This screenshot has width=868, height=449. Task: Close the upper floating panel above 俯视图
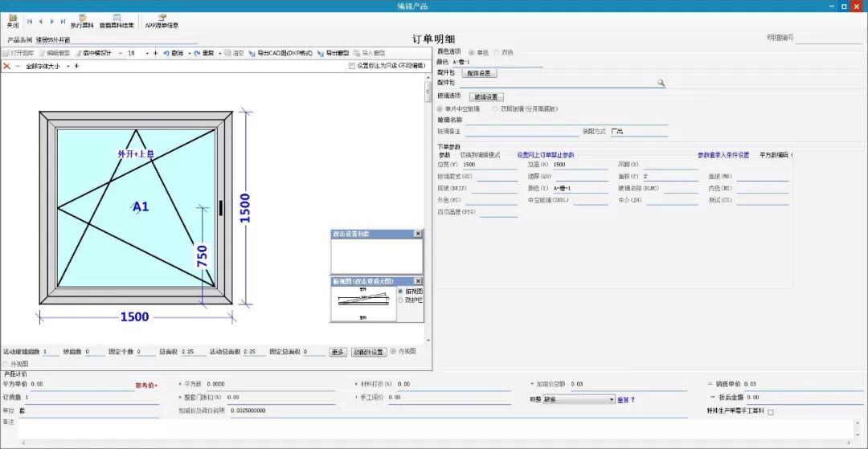coord(418,235)
